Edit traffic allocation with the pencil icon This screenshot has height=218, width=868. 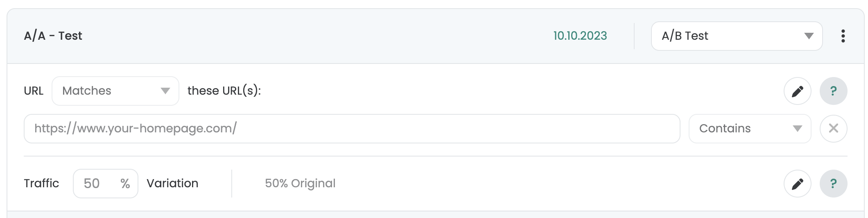(x=798, y=184)
